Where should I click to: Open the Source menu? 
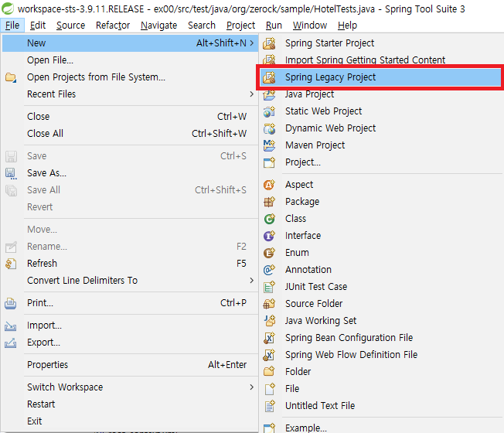pos(70,25)
